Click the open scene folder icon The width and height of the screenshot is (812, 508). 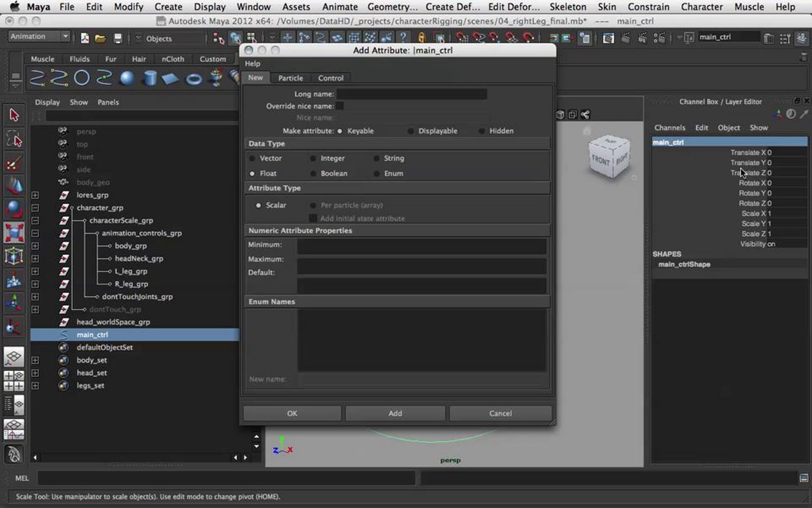[100, 38]
